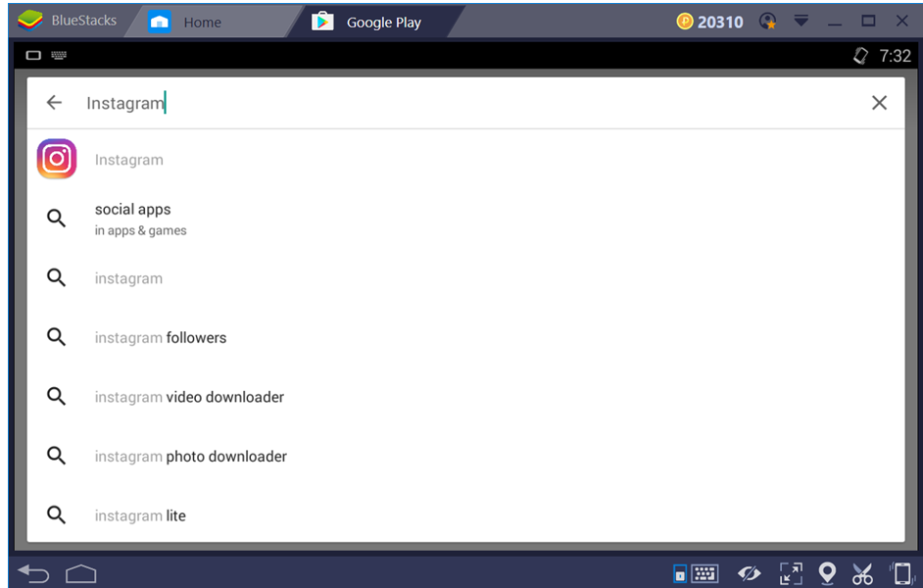Select "instagram video downloader" suggestion
Image resolution: width=923 pixels, height=588 pixels.
click(x=189, y=397)
